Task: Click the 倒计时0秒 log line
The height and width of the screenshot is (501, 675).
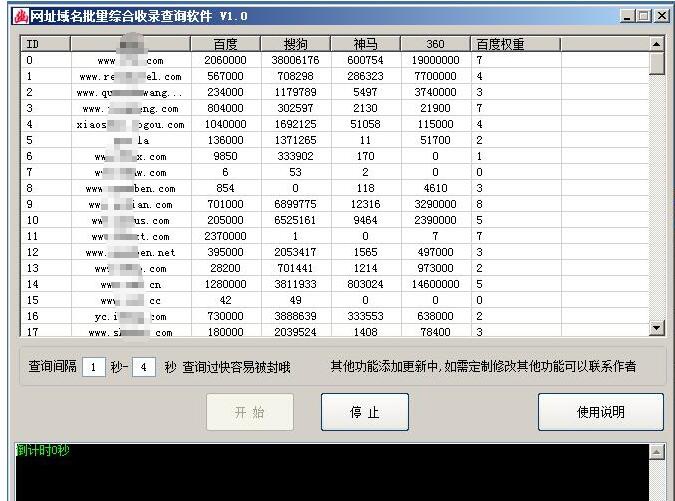Action: pos(43,450)
